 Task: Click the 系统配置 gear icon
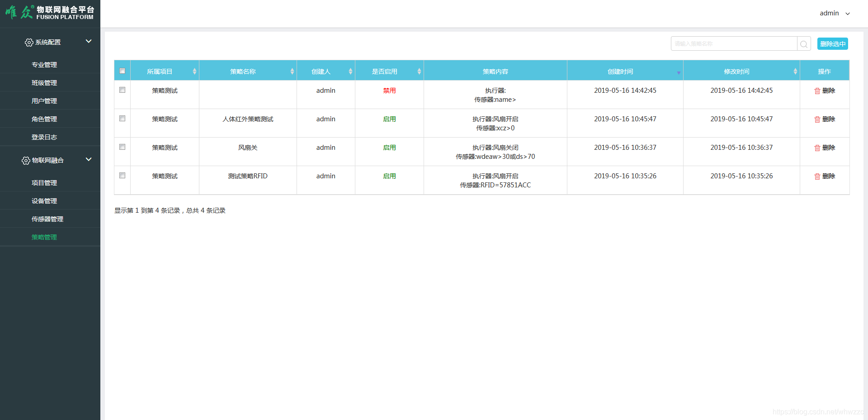[x=29, y=42]
